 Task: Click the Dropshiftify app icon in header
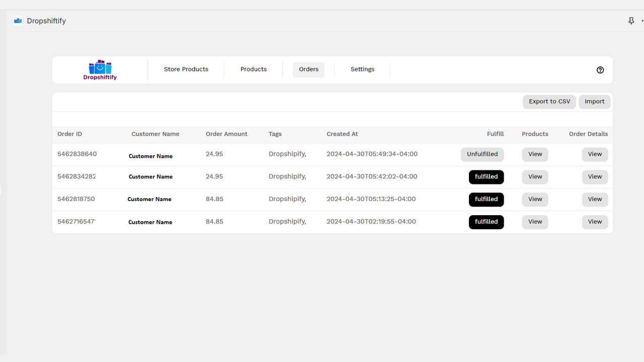click(x=18, y=21)
